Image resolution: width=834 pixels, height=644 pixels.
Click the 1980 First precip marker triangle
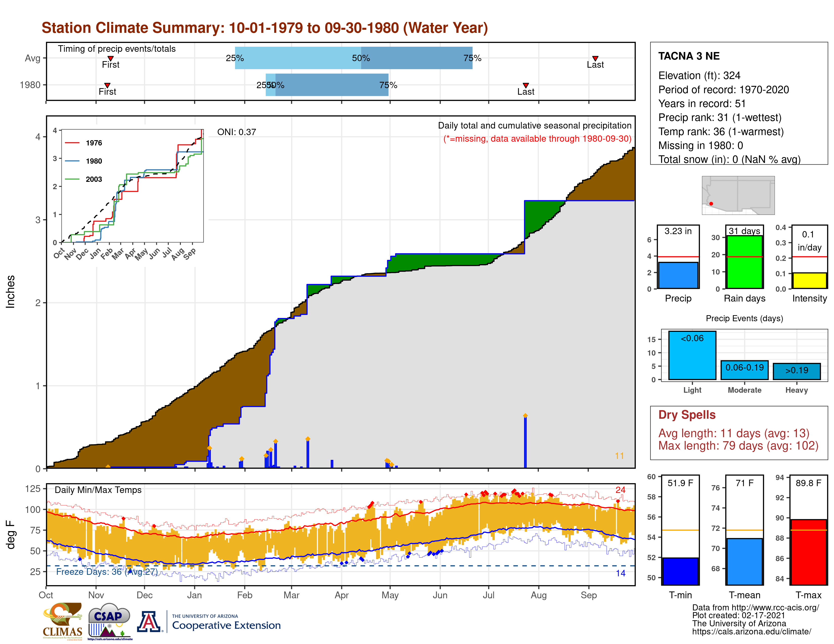107,85
